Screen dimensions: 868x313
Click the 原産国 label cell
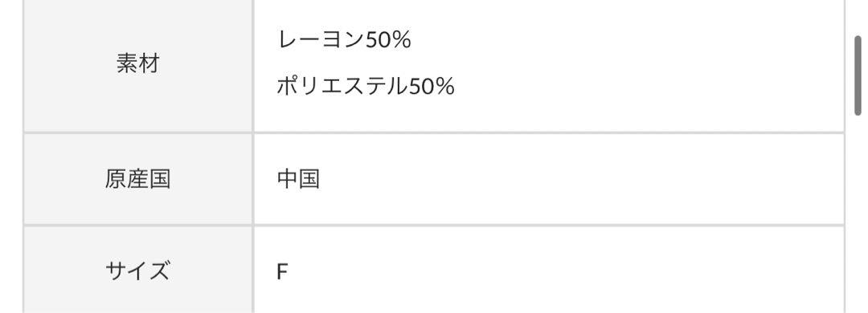point(138,179)
